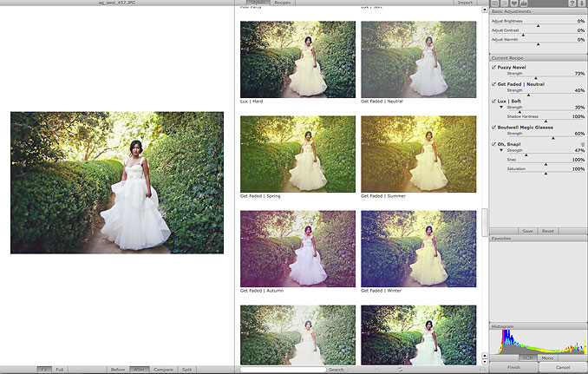Image resolution: width=588 pixels, height=374 pixels.
Task: Show the Before view
Action: tap(118, 370)
